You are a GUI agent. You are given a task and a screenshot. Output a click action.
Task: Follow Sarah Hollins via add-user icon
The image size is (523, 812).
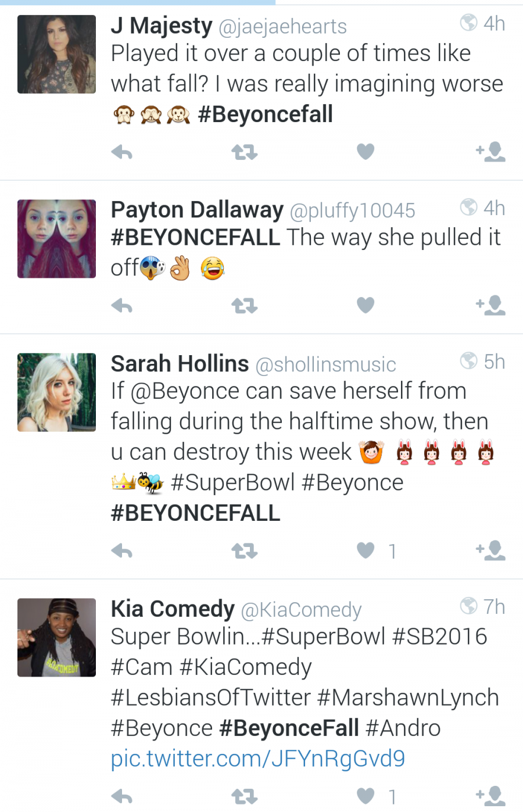pos(490,550)
